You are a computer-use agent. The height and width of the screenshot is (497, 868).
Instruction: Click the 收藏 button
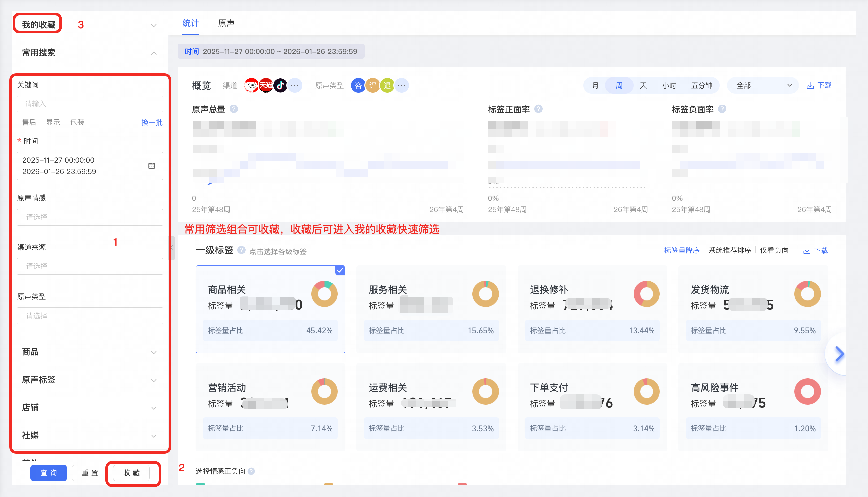click(x=132, y=473)
